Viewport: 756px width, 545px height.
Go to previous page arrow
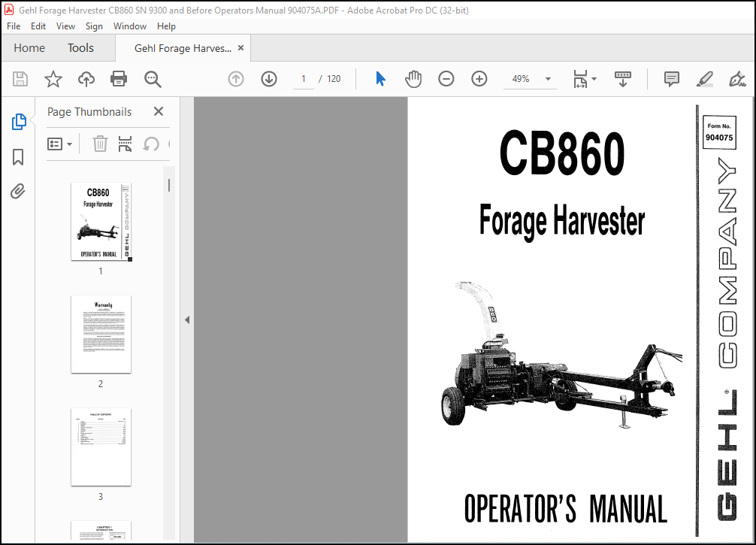tap(236, 79)
